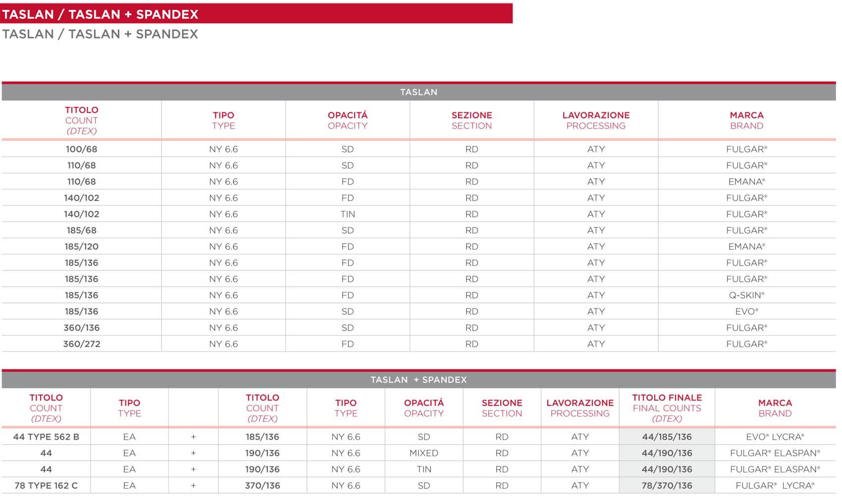Image resolution: width=842 pixels, height=504 pixels.
Task: Open the EVO LYCRA brand cell
Action: click(x=775, y=437)
